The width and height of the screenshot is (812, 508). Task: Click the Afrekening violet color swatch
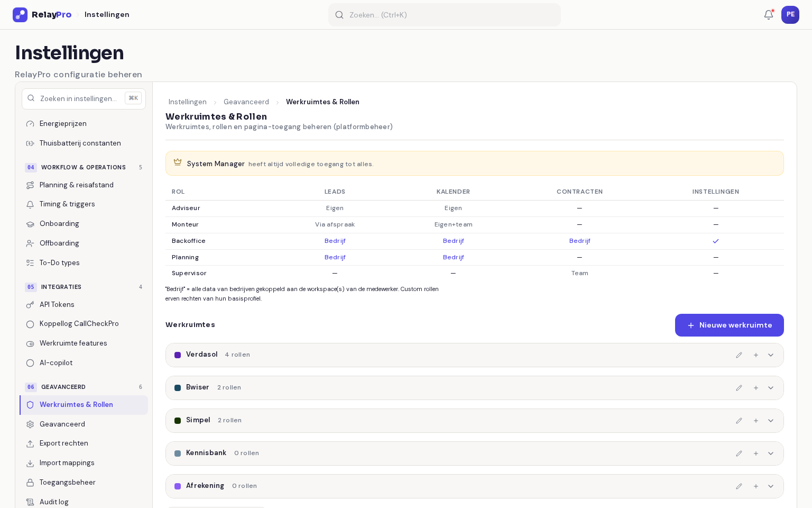pyautogui.click(x=178, y=486)
